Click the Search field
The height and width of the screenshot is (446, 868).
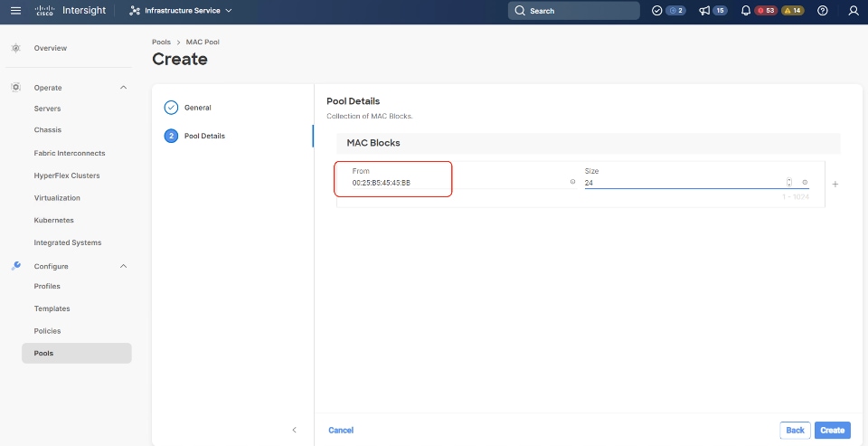[x=573, y=11]
